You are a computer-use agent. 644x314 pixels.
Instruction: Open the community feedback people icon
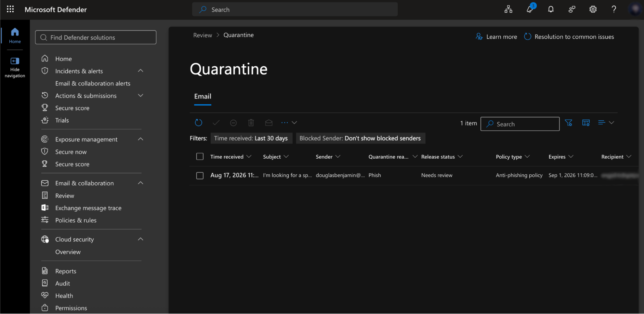pyautogui.click(x=572, y=9)
